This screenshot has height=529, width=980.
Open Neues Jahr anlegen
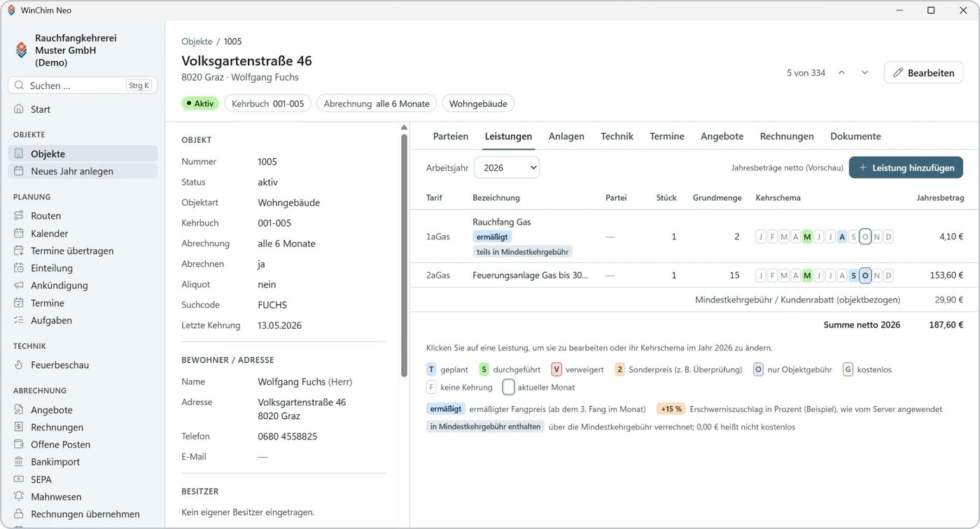pyautogui.click(x=83, y=171)
